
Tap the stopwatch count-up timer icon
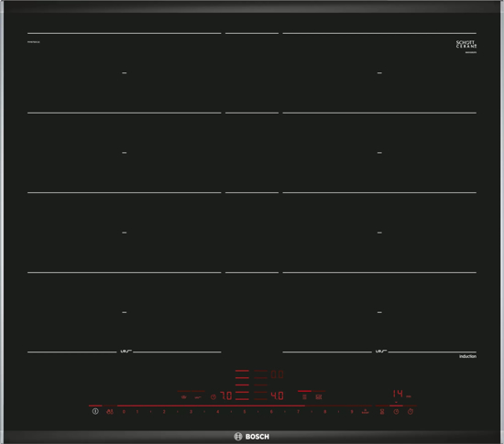tap(411, 412)
